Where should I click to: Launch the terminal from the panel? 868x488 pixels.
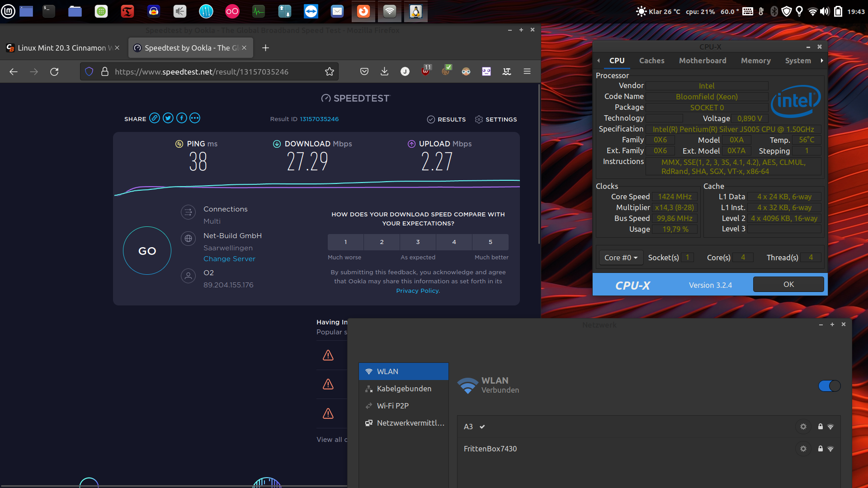[x=49, y=11]
